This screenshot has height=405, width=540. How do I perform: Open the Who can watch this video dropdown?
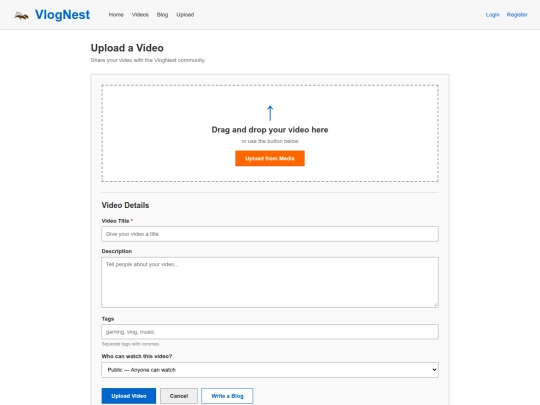pos(270,370)
